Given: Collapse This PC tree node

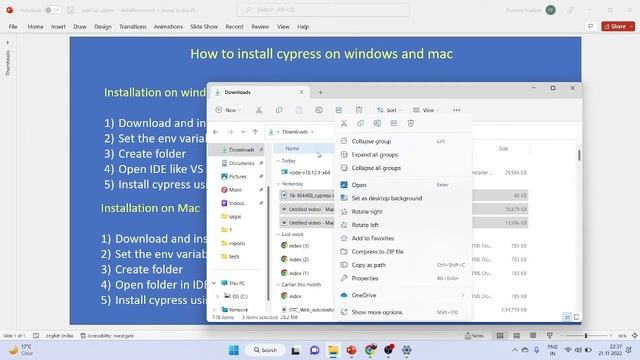Looking at the screenshot, I should (214, 283).
